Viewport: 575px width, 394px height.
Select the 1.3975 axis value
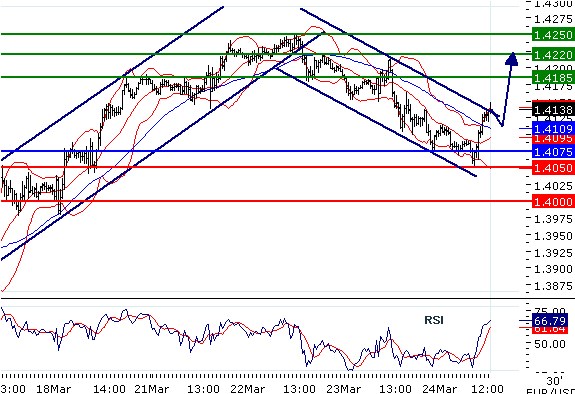553,219
